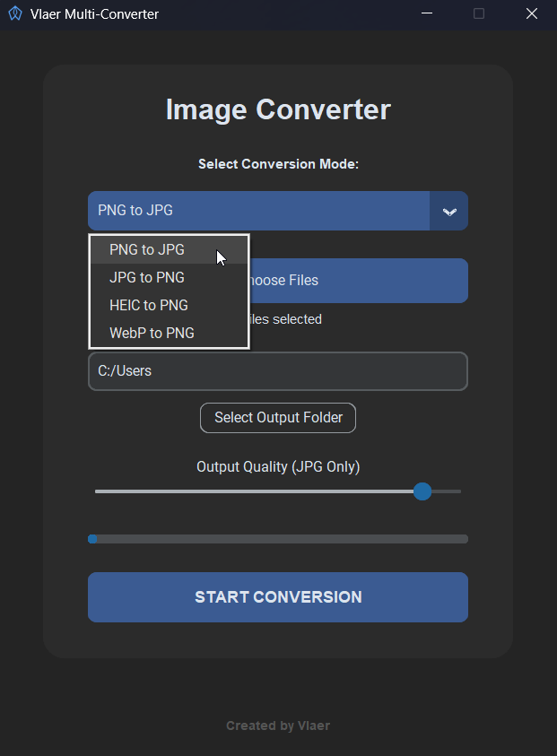The image size is (557, 756).
Task: Click the quality slider track near its left end
Action: (126, 491)
